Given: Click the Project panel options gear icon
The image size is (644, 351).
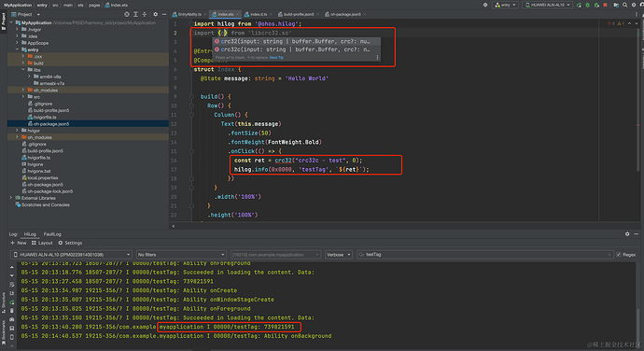Looking at the screenshot, I should coord(155,14).
